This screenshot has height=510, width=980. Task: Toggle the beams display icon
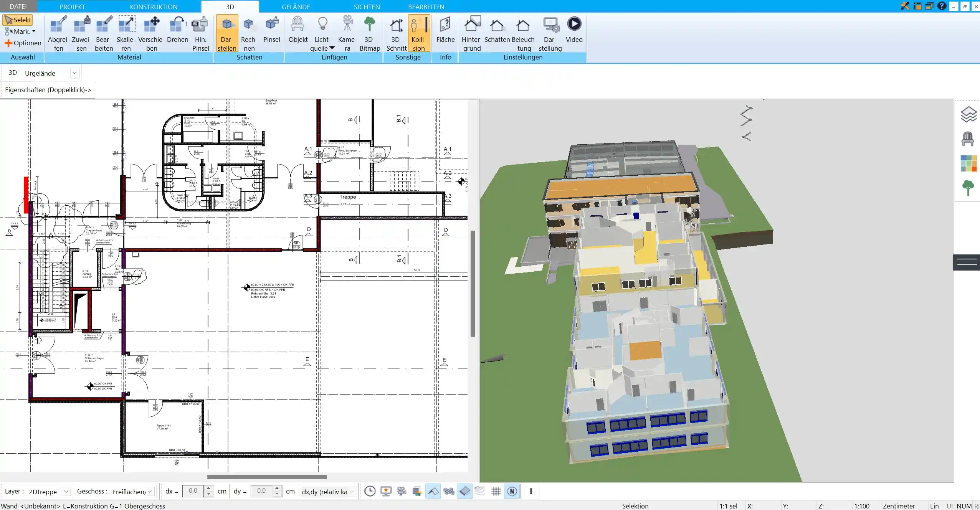click(x=449, y=491)
